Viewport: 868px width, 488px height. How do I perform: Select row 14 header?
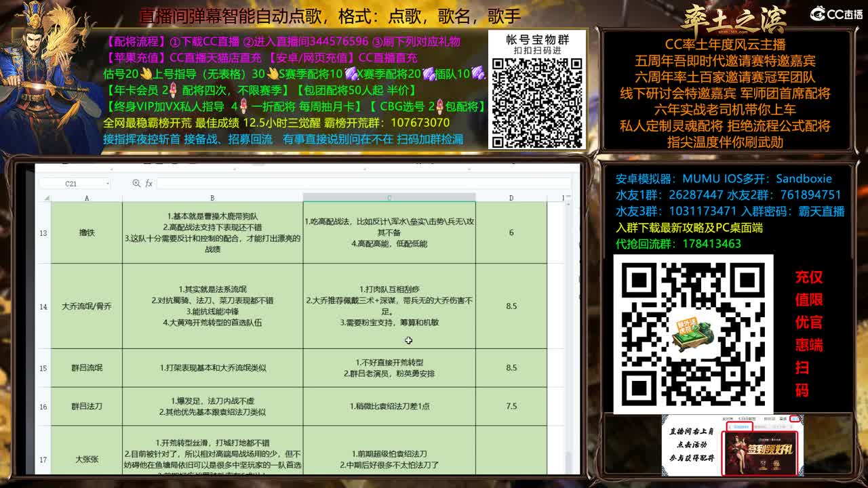(43, 306)
